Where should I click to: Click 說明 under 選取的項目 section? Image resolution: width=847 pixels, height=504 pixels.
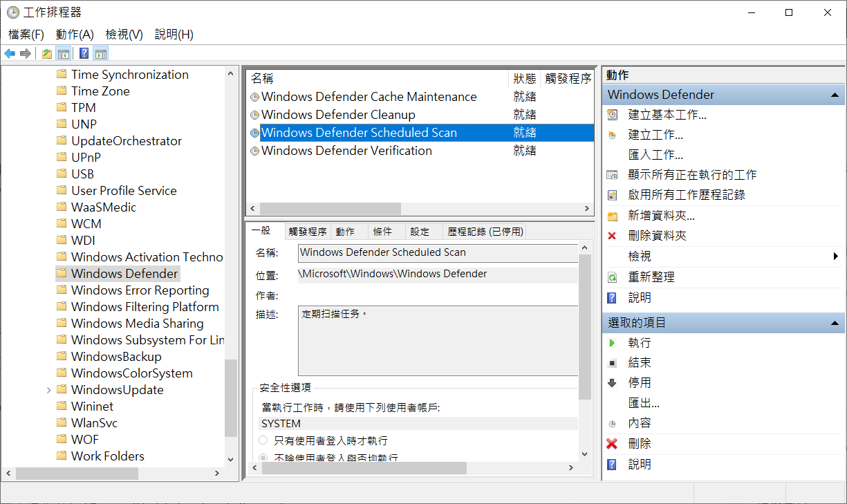(640, 465)
